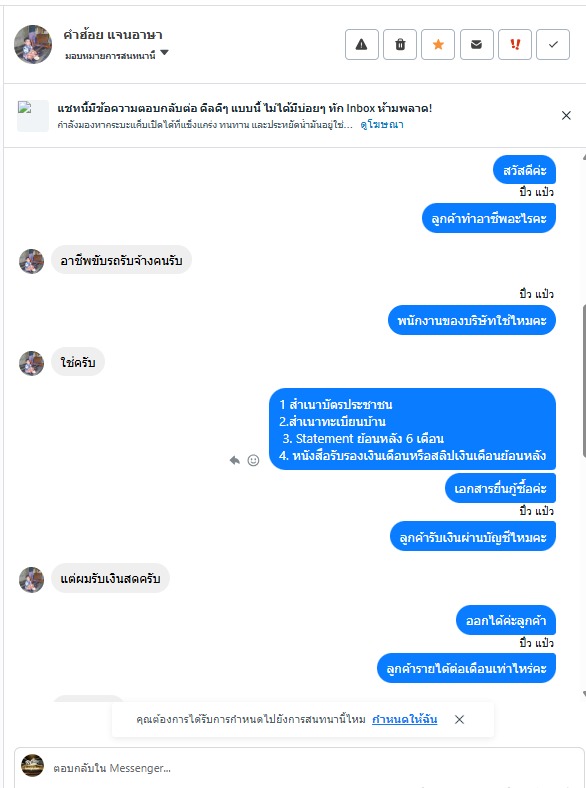Click the scroll down arrow of chat
This screenshot has width=586, height=788.
(583, 695)
